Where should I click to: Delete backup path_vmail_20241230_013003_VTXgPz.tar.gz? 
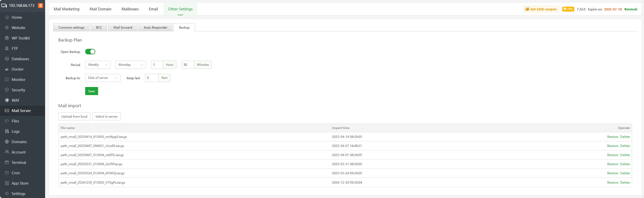pyautogui.click(x=625, y=183)
